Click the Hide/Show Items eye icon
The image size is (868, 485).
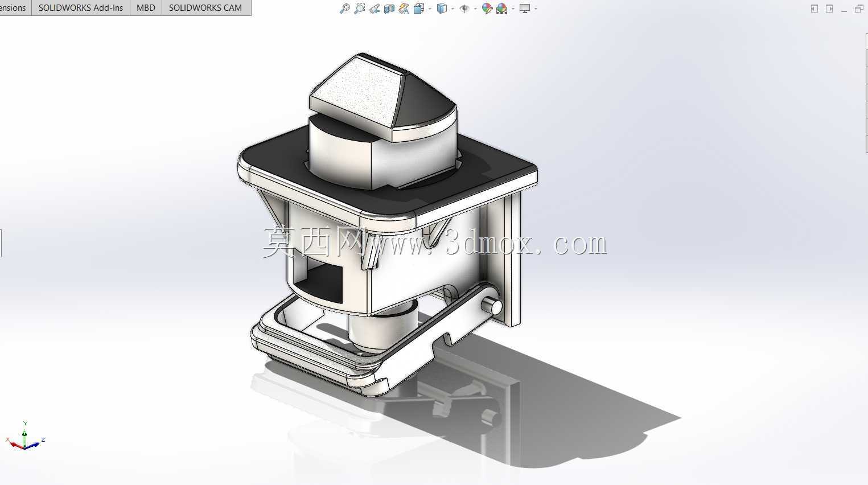coord(464,9)
